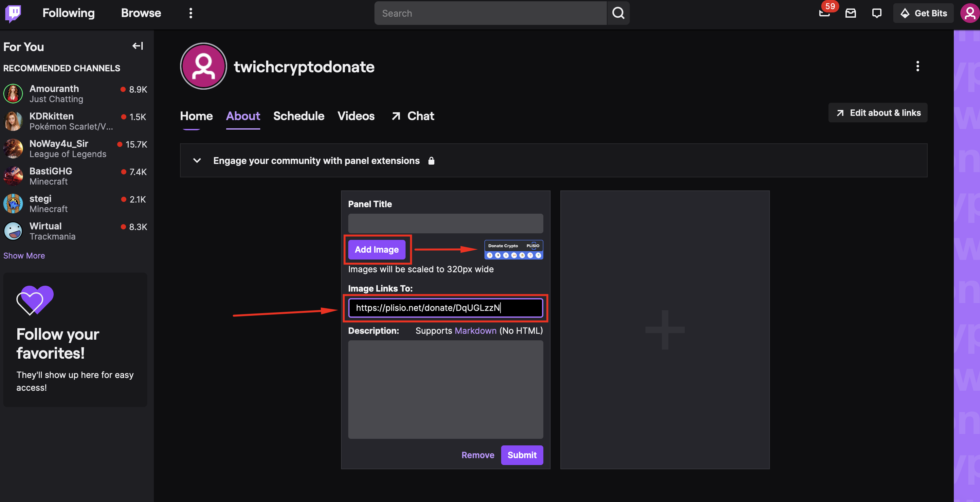Click the Follow your favorites heart toggle
Image resolution: width=980 pixels, height=502 pixels.
(35, 300)
